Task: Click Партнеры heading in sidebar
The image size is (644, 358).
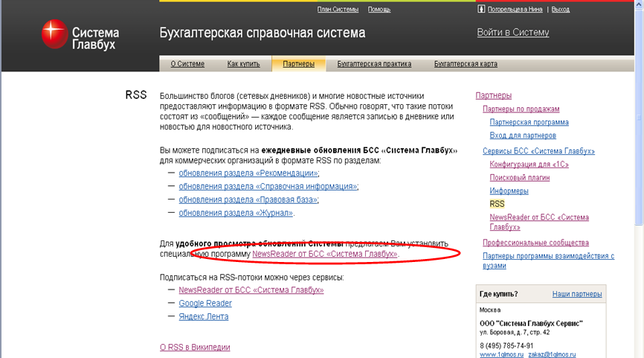Action: [x=493, y=95]
